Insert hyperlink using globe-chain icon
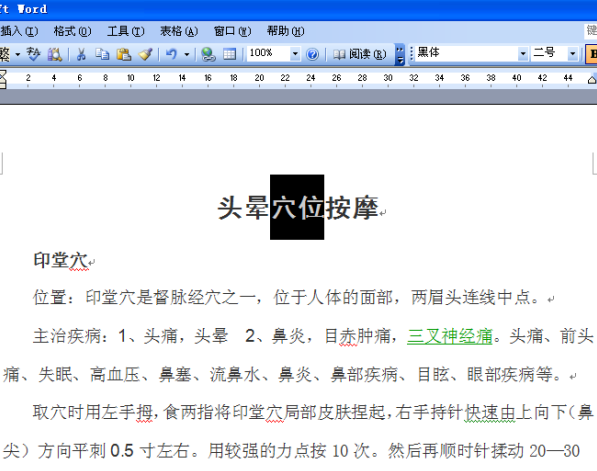This screenshot has width=597, height=471. coord(208,54)
